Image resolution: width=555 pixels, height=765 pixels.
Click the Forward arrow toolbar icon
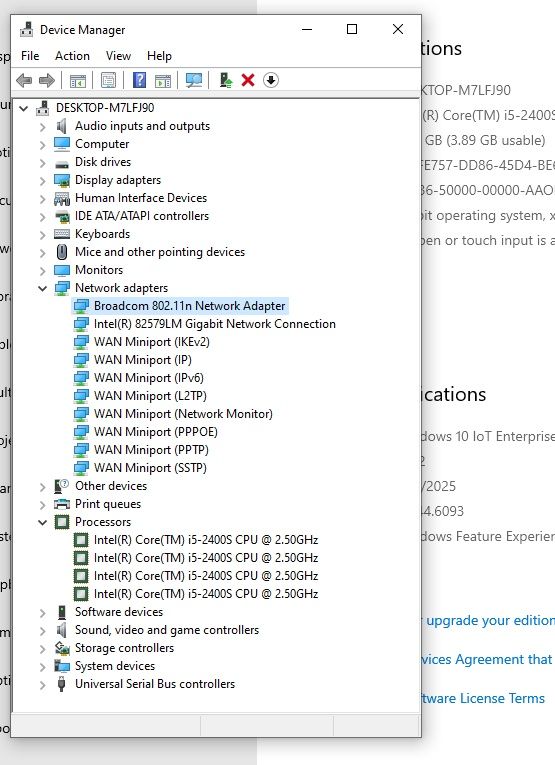(47, 81)
